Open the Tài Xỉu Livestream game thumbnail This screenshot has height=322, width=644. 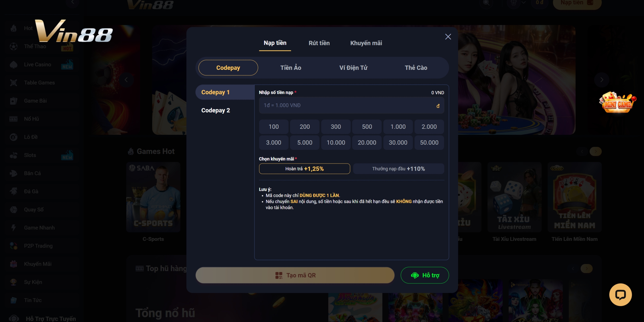click(x=514, y=197)
